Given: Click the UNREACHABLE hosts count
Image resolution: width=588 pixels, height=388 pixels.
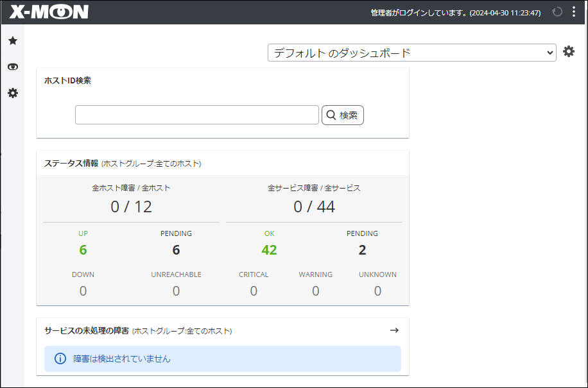Looking at the screenshot, I should (176, 291).
